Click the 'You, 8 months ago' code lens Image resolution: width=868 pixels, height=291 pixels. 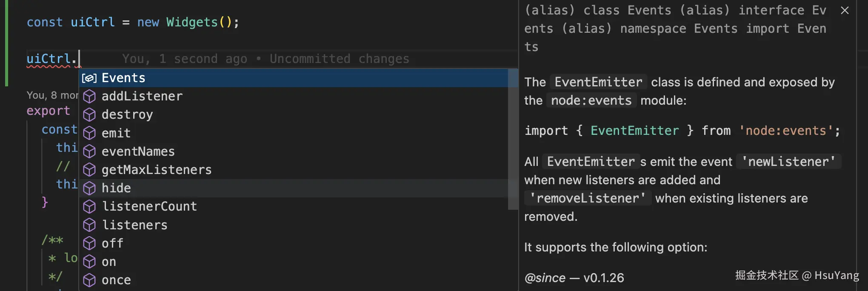[x=52, y=95]
